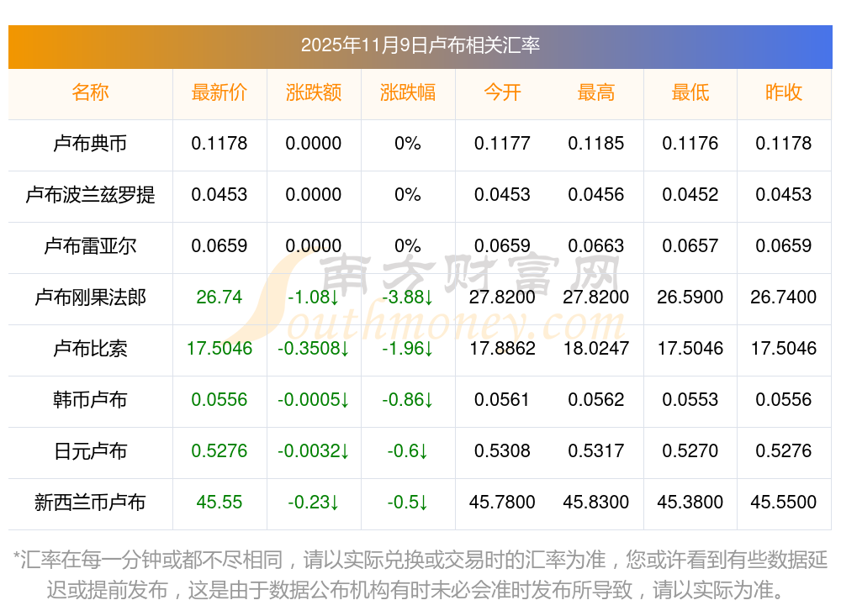Select the 名称 column header
Screen dimensions: 841x616
click(90, 92)
